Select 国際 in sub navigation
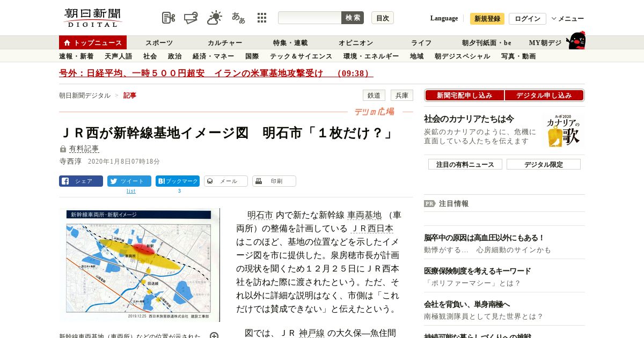Image resolution: width=644 pixels, height=338 pixels. (252, 56)
